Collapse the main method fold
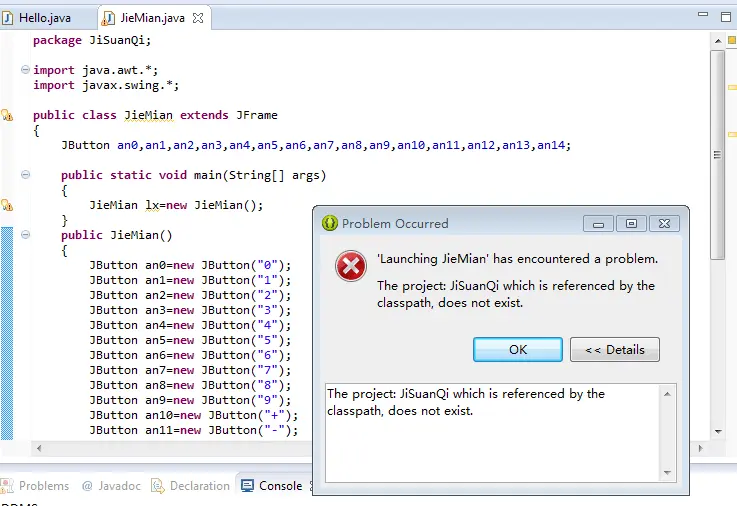 pos(25,175)
